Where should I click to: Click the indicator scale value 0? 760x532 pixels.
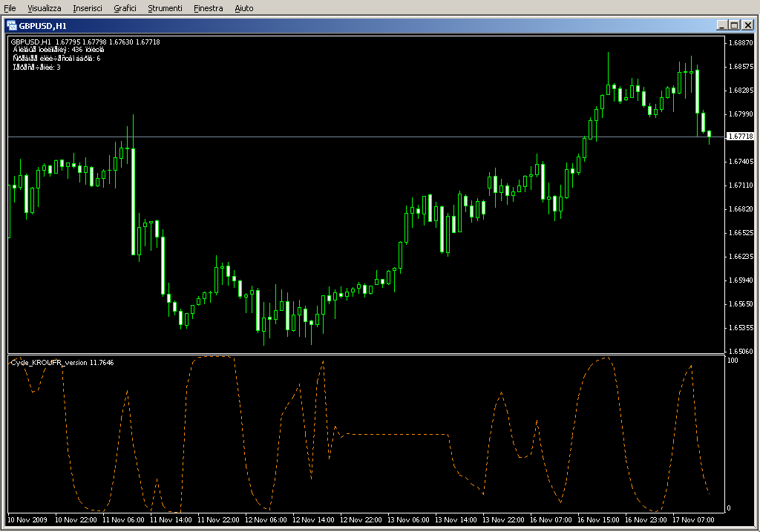[729, 508]
